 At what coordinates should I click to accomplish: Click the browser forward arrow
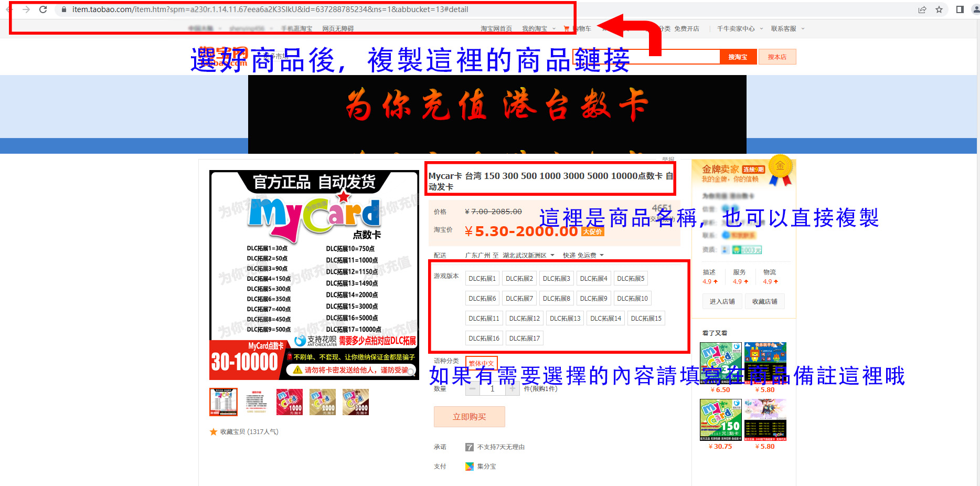26,9
